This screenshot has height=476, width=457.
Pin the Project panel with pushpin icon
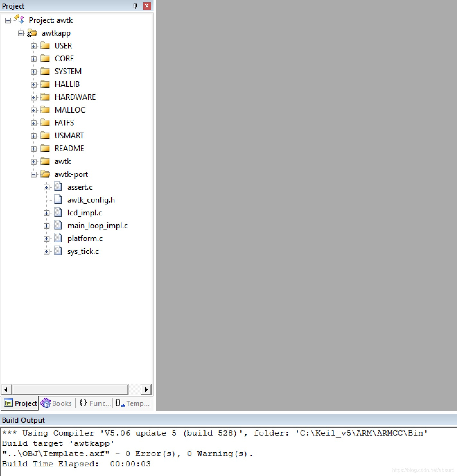(135, 6)
